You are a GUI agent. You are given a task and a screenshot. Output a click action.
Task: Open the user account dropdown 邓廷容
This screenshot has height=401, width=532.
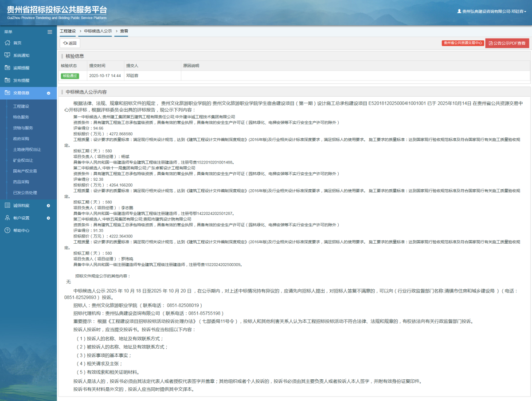point(492,12)
